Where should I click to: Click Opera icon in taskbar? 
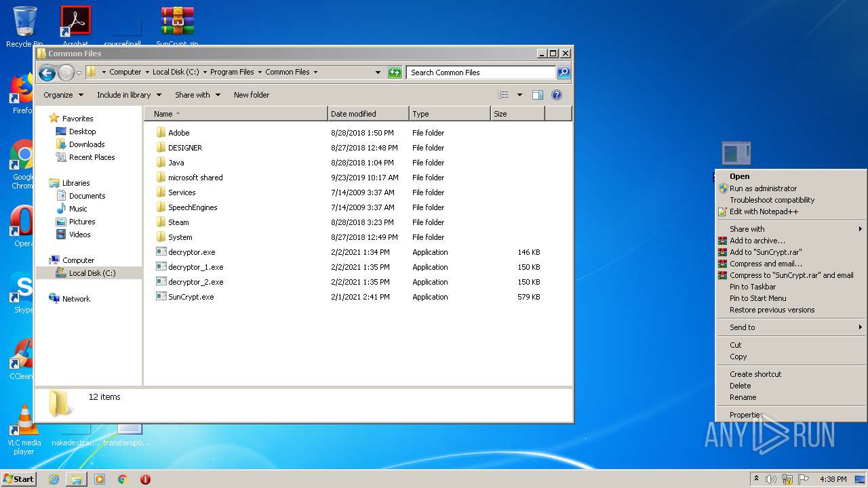point(145,479)
